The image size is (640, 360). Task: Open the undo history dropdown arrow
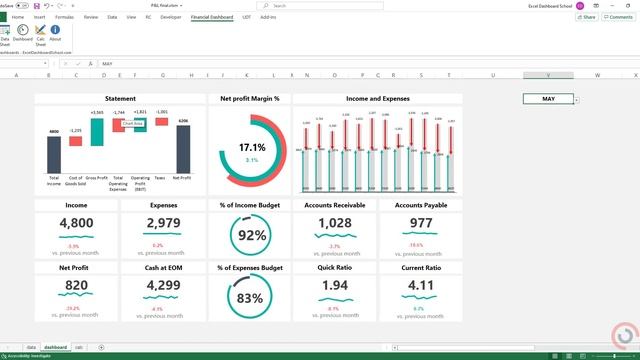tap(52, 6)
